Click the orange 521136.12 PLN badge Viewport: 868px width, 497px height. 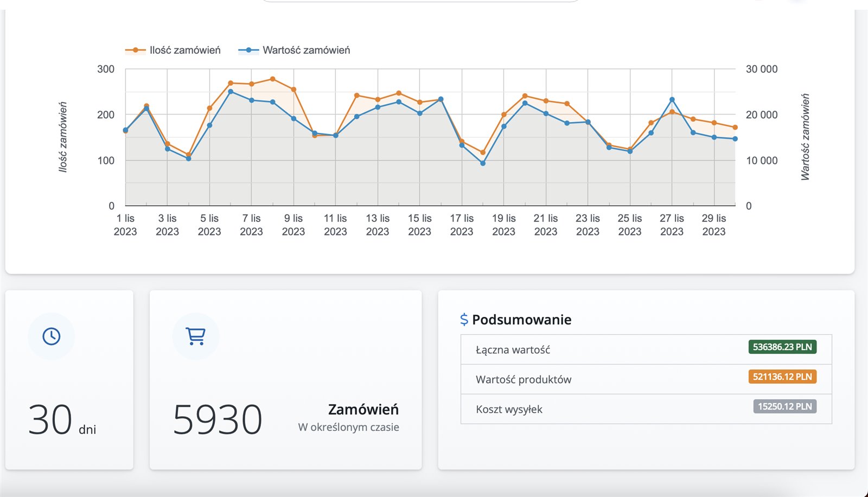click(782, 377)
